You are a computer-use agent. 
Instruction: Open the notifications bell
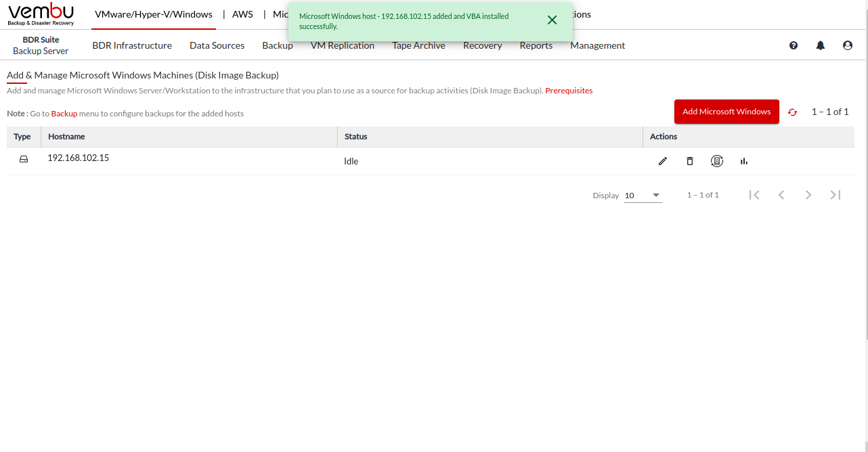coord(821,45)
